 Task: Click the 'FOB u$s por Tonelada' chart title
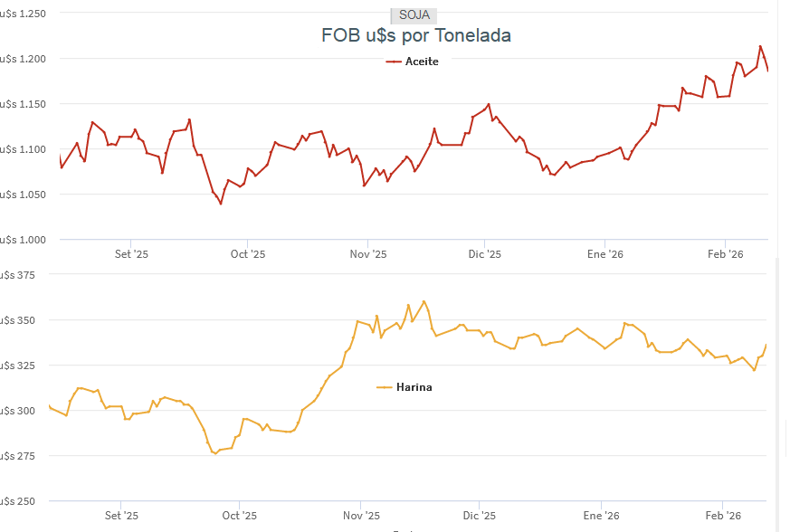pos(416,36)
